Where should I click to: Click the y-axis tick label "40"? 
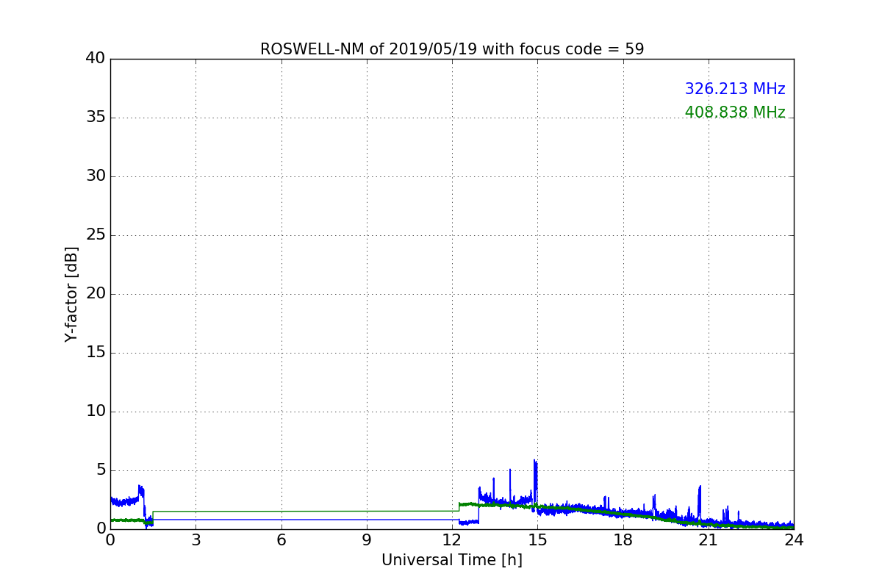click(x=96, y=59)
